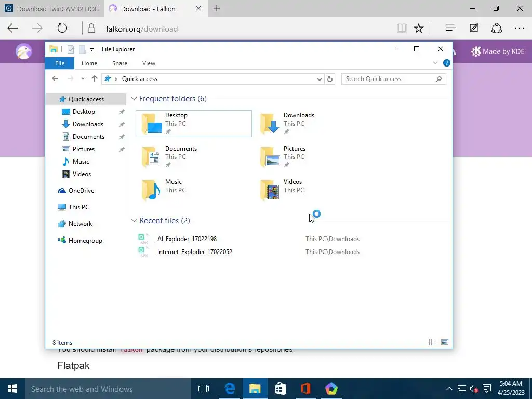Open the View ribbon tab
532x399 pixels.
click(x=149, y=63)
